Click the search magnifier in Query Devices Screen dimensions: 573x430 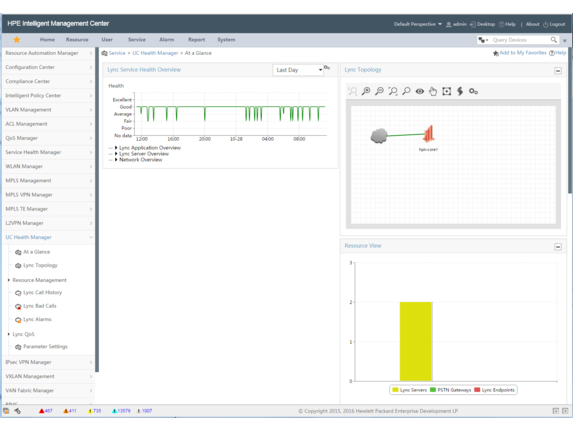(x=554, y=39)
